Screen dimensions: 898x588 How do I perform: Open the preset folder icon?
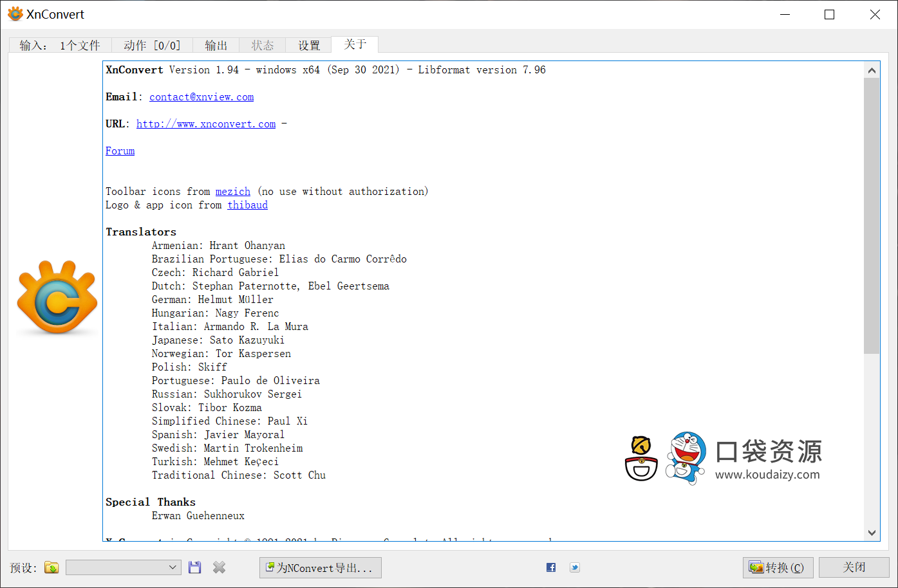pyautogui.click(x=51, y=567)
